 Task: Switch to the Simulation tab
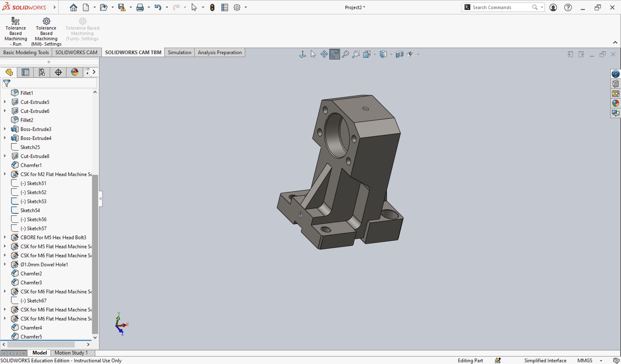(x=179, y=52)
